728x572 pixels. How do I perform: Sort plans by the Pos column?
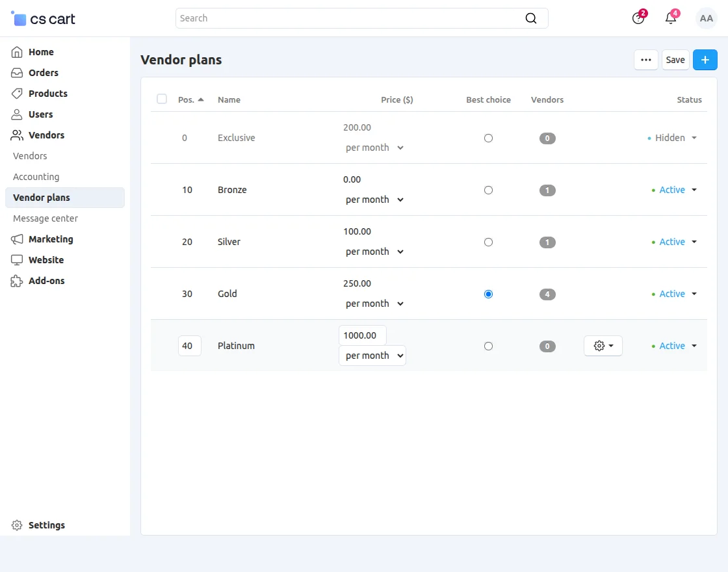click(x=188, y=99)
